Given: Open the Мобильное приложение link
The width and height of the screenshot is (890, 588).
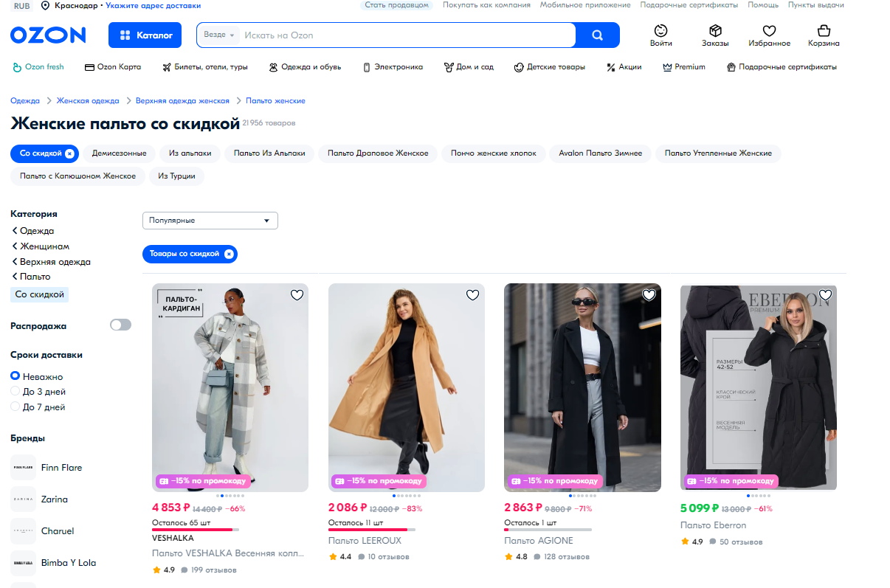Looking at the screenshot, I should coord(585,5).
